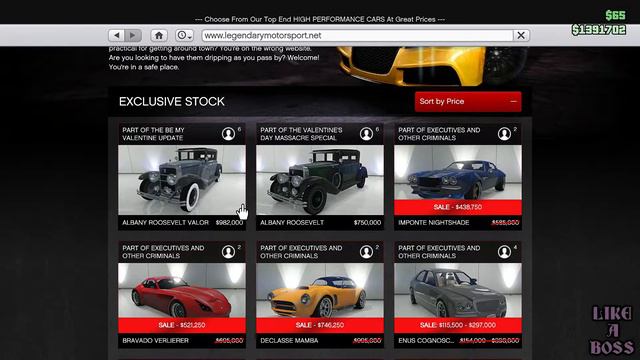Open the browsing history clock dropdown
Image resolution: width=640 pixels, height=360 pixels.
tap(184, 36)
